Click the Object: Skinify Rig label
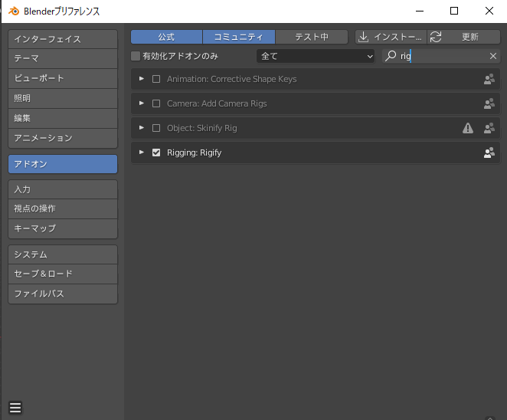Screen dimensions: 507x420 coord(201,128)
